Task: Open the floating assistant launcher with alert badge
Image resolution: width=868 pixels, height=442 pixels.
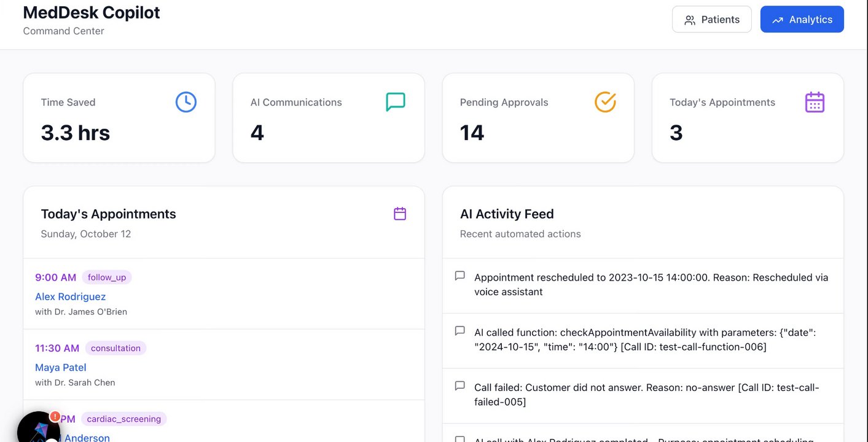Action: tap(38, 430)
